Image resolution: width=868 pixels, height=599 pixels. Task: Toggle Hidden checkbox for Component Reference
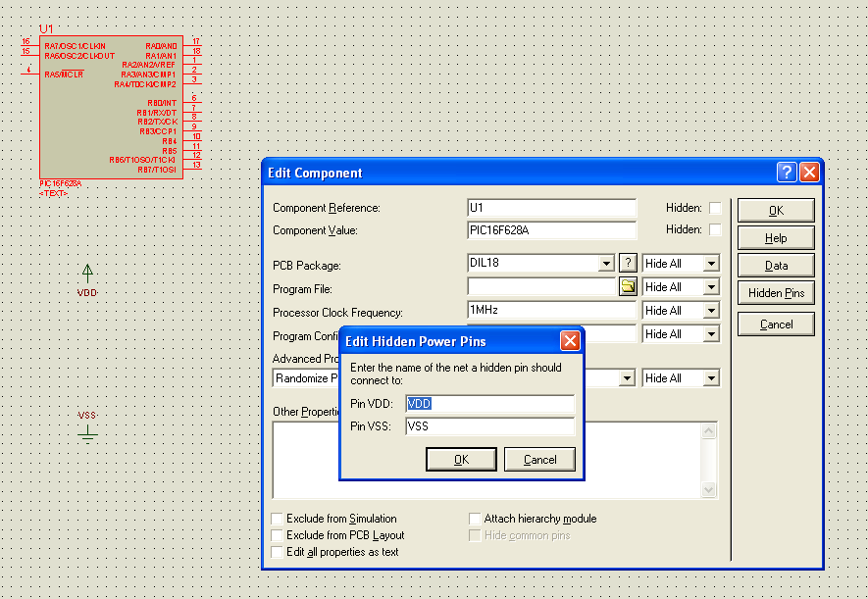pyautogui.click(x=715, y=208)
